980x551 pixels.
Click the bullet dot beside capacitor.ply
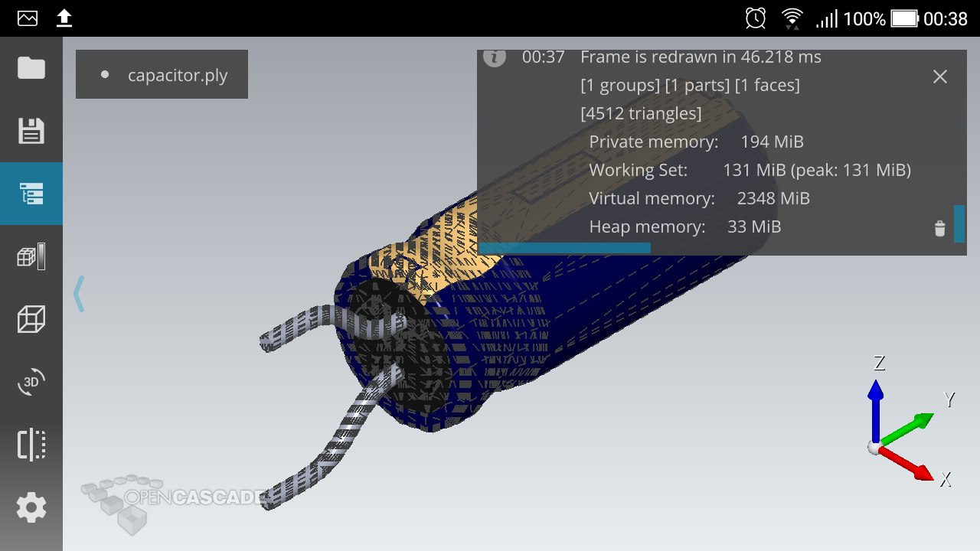coord(105,75)
